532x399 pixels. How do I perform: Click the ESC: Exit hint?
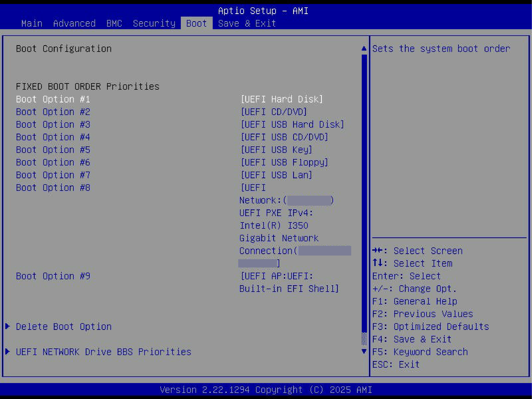(396, 364)
